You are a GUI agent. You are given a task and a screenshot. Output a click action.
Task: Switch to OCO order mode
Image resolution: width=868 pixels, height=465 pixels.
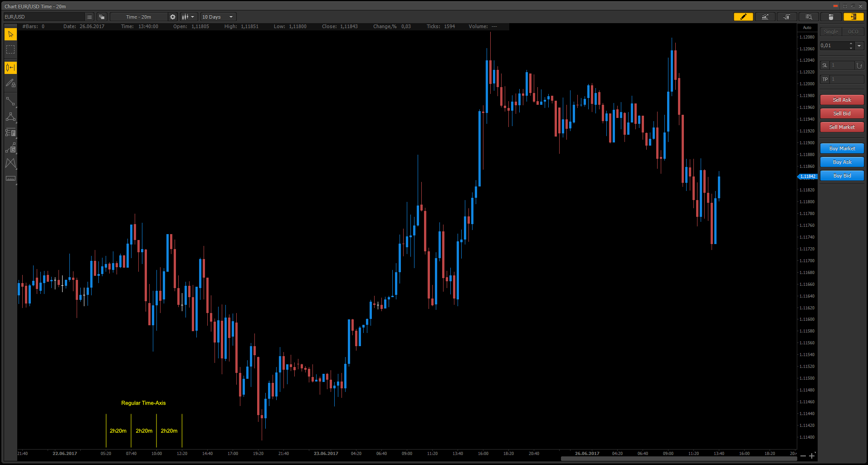click(x=853, y=32)
